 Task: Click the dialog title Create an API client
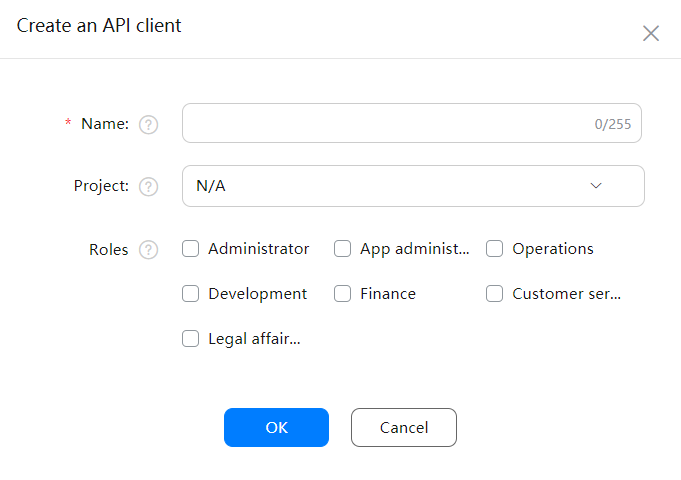[x=99, y=26]
